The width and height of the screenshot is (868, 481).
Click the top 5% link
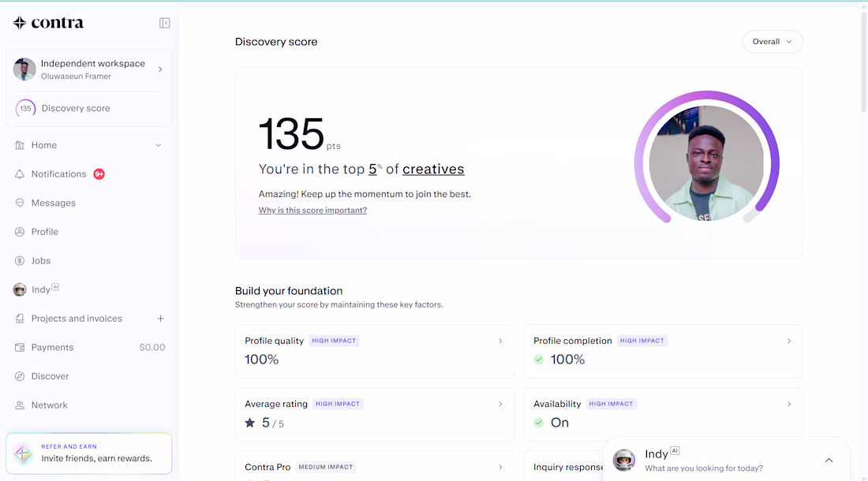tap(376, 169)
